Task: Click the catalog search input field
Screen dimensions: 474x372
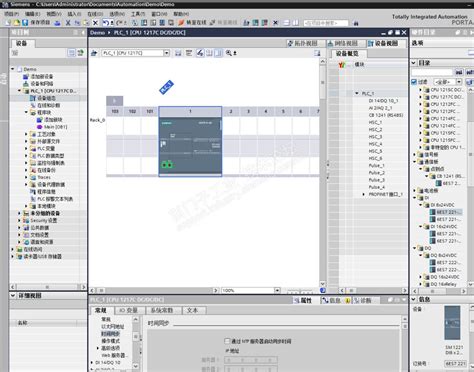Action: click(432, 72)
